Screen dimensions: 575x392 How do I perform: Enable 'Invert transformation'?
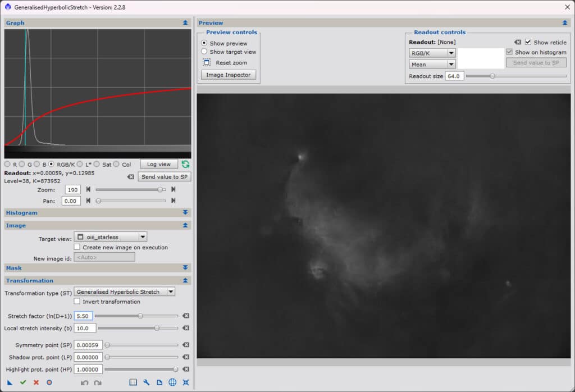[x=77, y=301]
